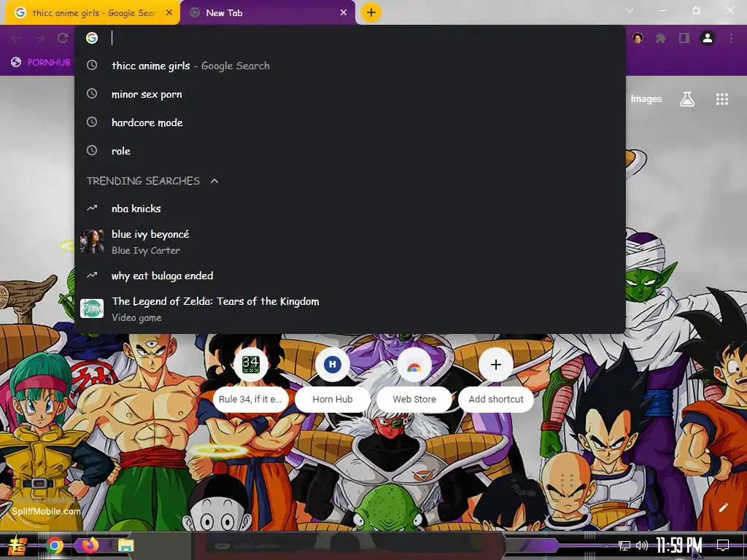This screenshot has height=560, width=747.
Task: Open the Windows Start menu
Action: pyautogui.click(x=18, y=545)
